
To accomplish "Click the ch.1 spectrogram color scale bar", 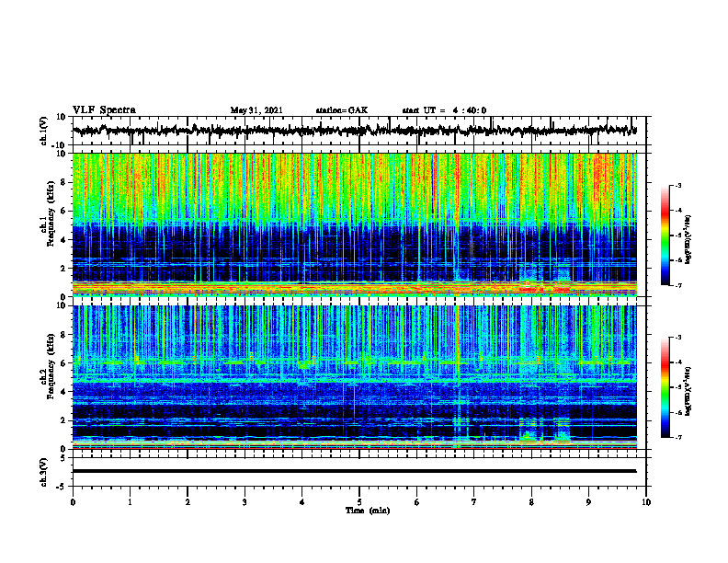I will coord(665,236).
